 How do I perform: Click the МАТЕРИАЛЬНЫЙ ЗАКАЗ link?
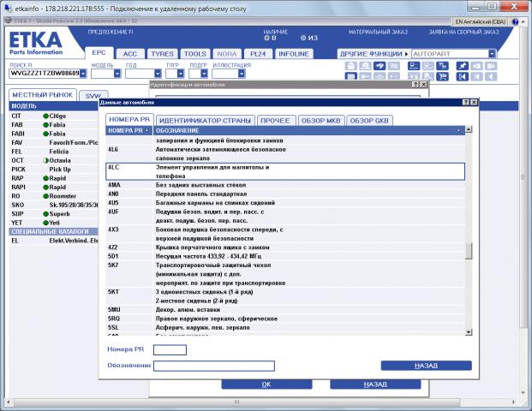point(379,32)
